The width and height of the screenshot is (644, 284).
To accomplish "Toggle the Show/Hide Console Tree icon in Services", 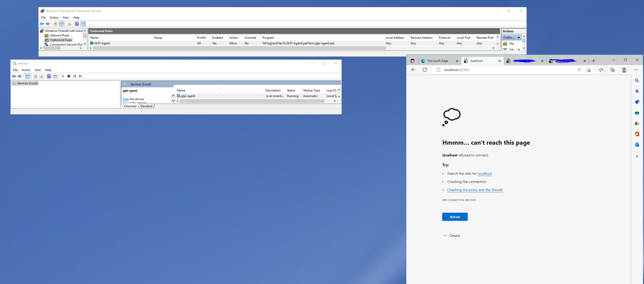I will pos(28,76).
